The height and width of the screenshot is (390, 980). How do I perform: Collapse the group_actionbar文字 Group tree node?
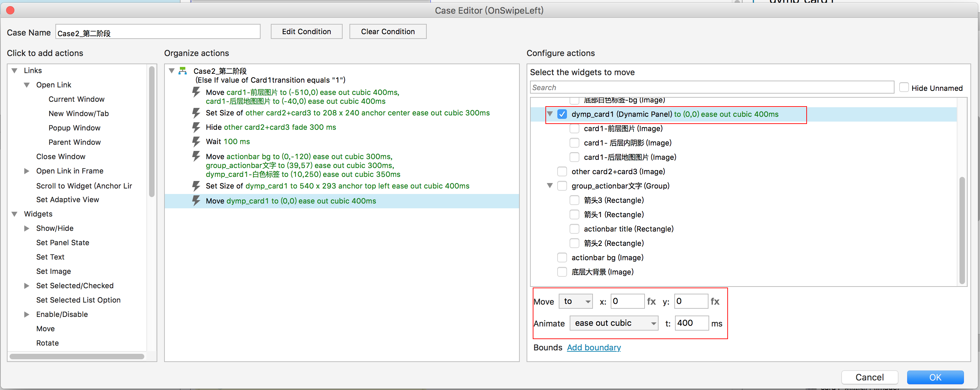[550, 185]
